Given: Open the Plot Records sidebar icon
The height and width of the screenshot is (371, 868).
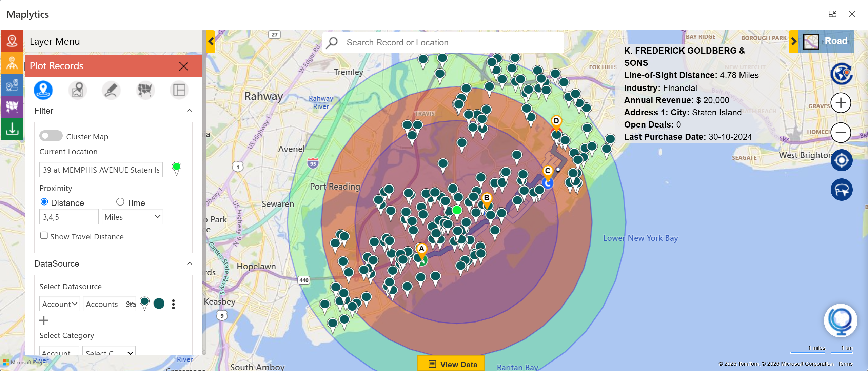Looking at the screenshot, I should pyautogui.click(x=12, y=41).
